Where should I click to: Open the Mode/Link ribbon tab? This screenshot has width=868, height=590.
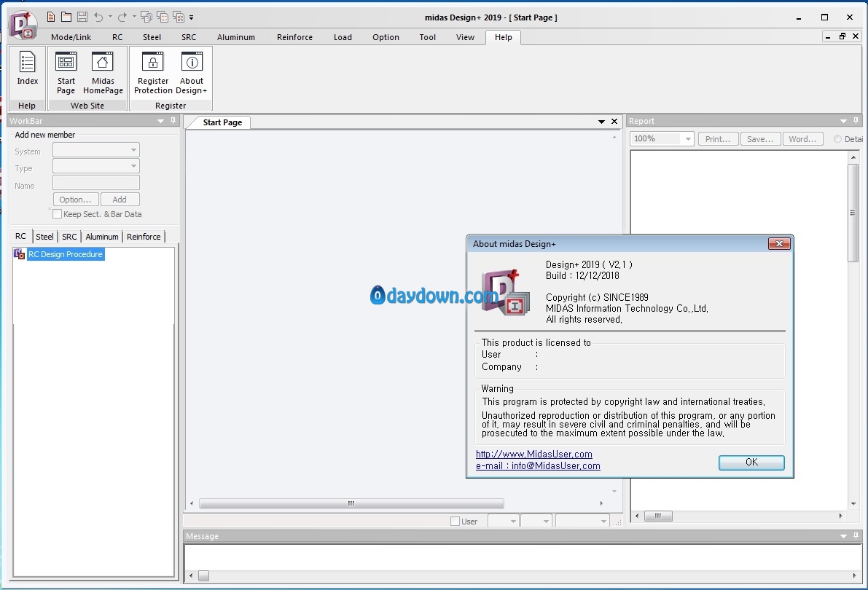tap(71, 37)
